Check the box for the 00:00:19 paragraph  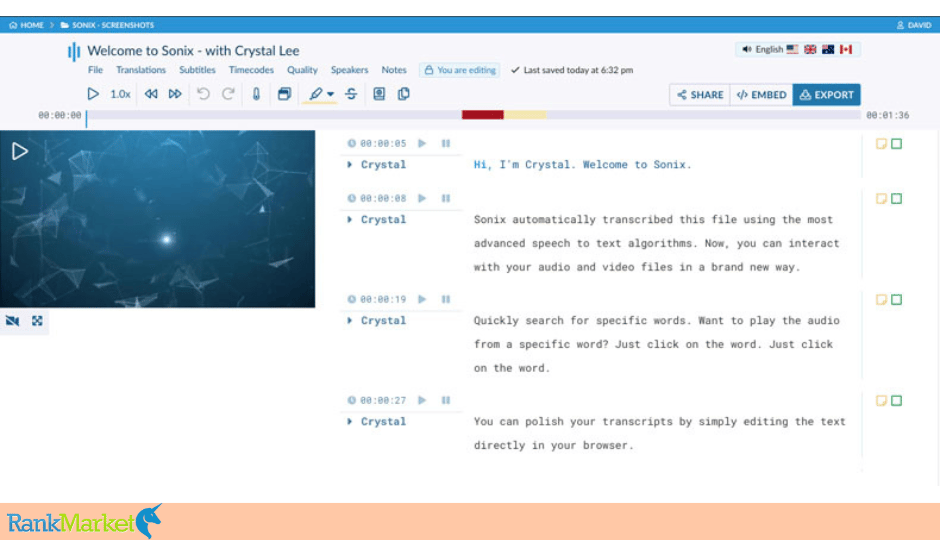click(896, 299)
